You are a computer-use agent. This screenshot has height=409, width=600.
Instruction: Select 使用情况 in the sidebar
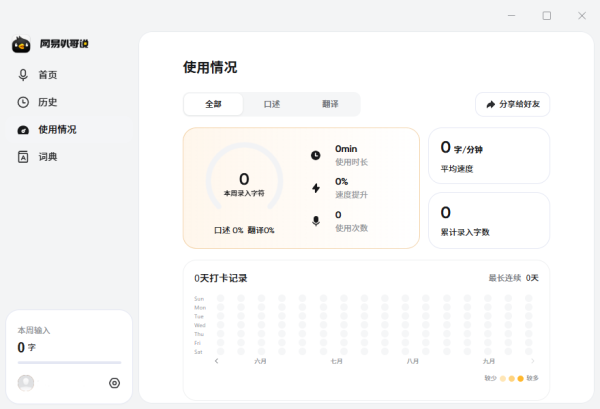tap(69, 130)
